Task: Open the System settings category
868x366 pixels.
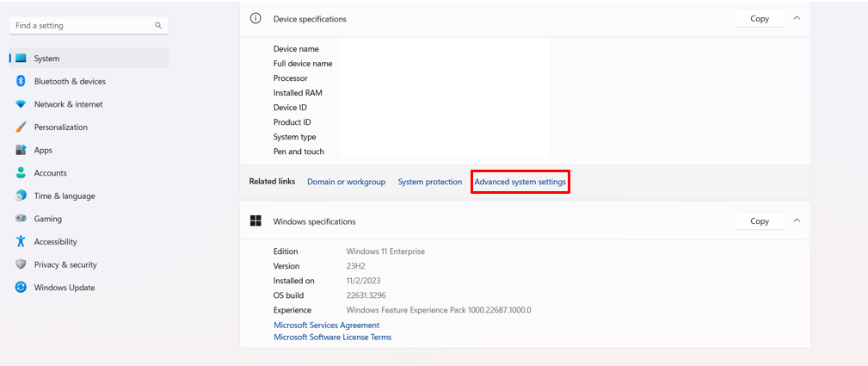Action: (x=89, y=59)
